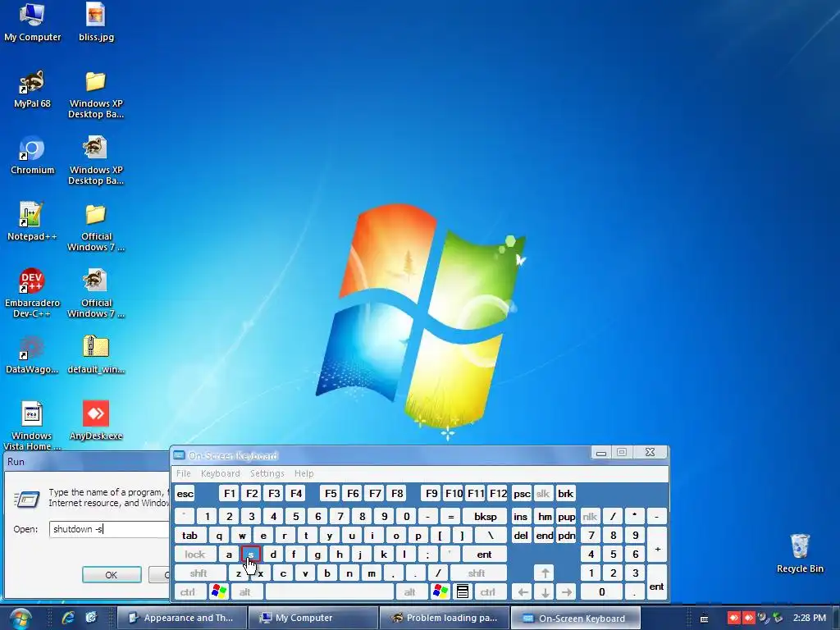Select the Windows Vista Home desktop icon
The image size is (840, 630).
(x=32, y=426)
